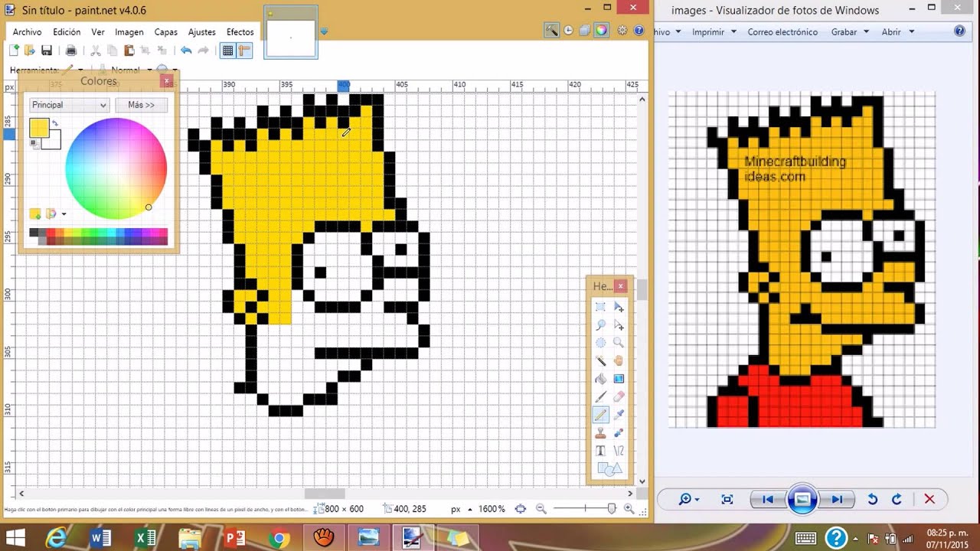Paste from clipboard with the paste icon
The width and height of the screenshot is (980, 551).
(x=129, y=51)
